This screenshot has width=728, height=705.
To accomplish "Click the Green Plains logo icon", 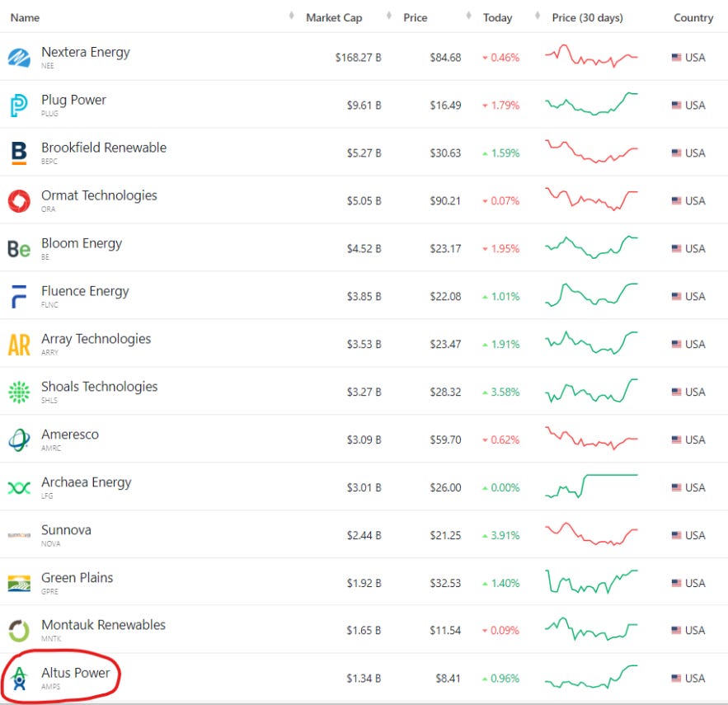I will [x=19, y=583].
